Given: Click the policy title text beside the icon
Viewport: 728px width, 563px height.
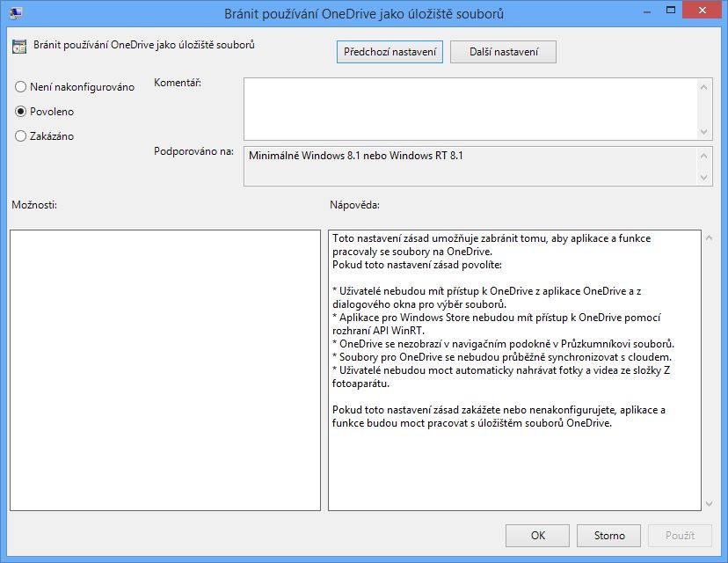Looking at the screenshot, I should click(144, 45).
